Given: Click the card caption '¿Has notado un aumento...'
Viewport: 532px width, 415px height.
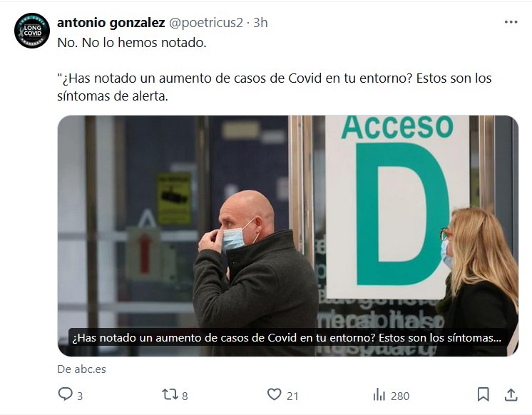Looking at the screenshot, I should (x=287, y=338).
